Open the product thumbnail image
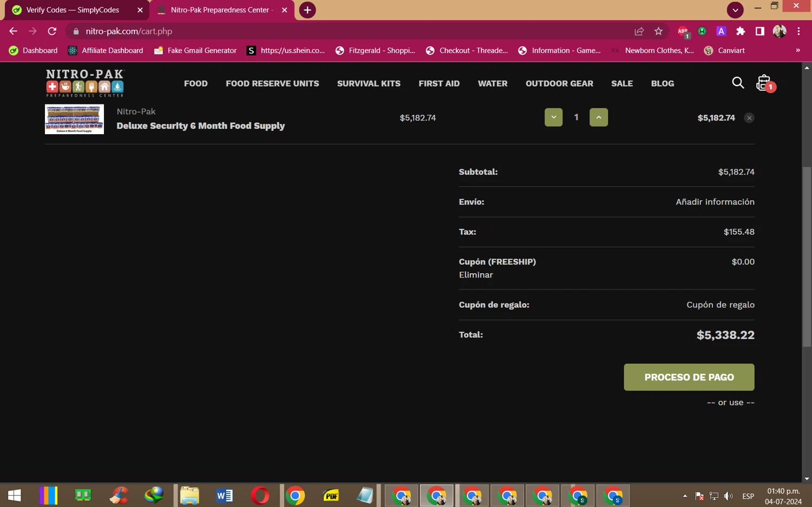This screenshot has height=507, width=812. (74, 119)
